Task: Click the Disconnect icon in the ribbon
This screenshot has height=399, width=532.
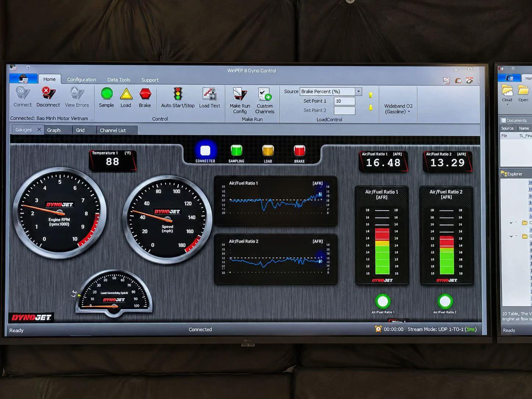Action: [x=48, y=93]
